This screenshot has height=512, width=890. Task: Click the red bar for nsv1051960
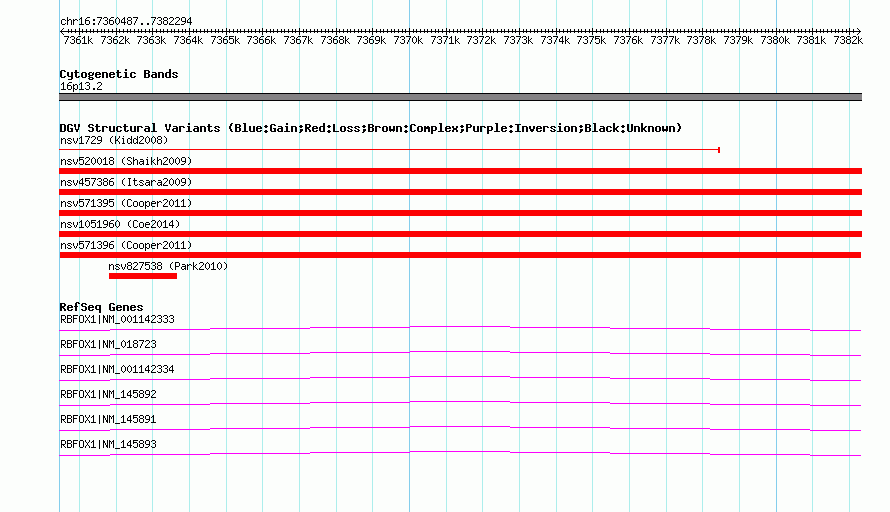pyautogui.click(x=460, y=234)
